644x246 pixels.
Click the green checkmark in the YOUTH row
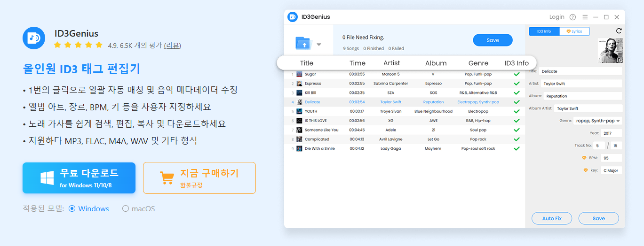(517, 111)
